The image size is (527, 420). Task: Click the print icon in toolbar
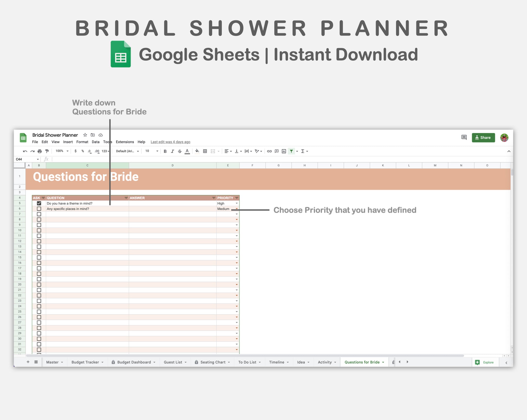point(40,151)
